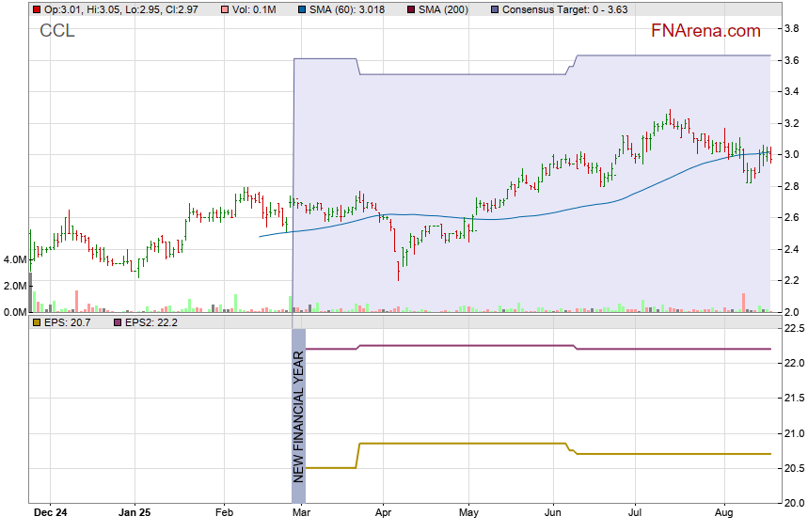Click the blue SMA (60) legend swatch
Image resolution: width=808 pixels, height=532 pixels.
(x=300, y=9)
